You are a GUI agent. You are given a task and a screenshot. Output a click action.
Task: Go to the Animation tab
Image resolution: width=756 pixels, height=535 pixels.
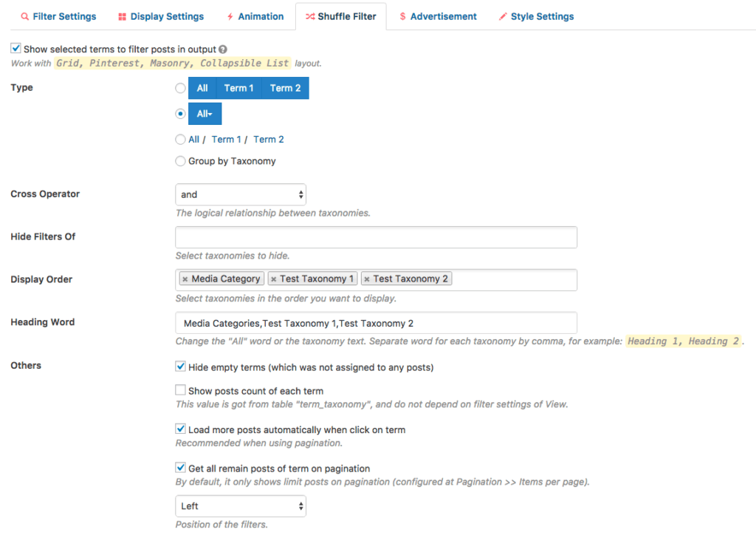click(255, 16)
